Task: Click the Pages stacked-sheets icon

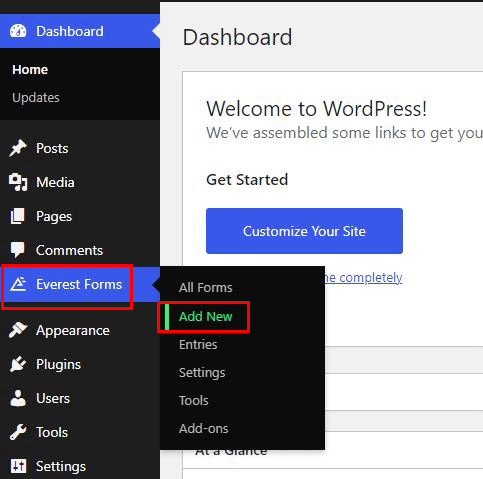Action: (18, 216)
